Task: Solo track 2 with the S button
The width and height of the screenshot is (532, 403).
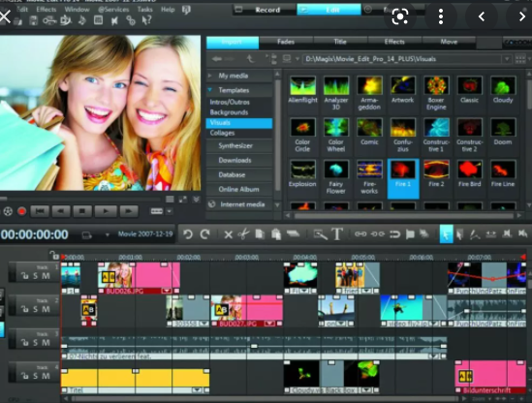Action: pyautogui.click(x=35, y=309)
